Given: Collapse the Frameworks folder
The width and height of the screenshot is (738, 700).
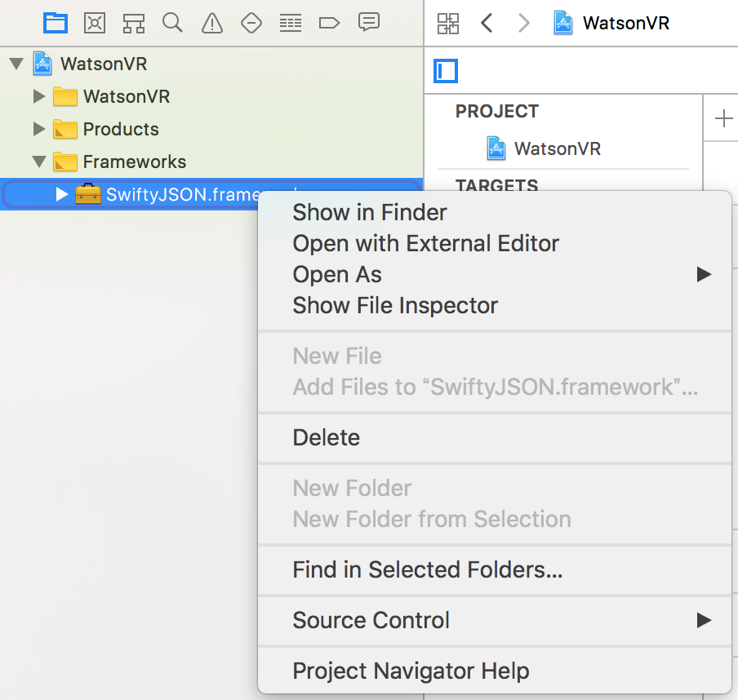Looking at the screenshot, I should pyautogui.click(x=39, y=162).
